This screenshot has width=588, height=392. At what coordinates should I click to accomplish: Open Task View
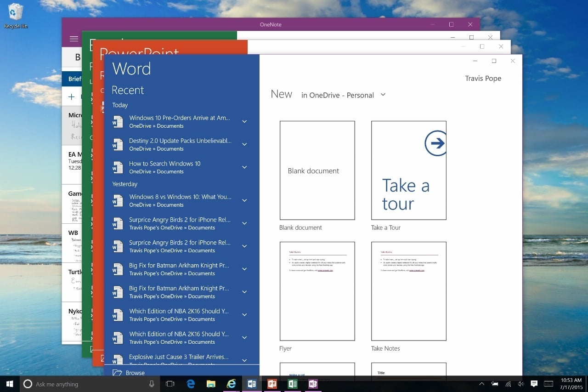pos(170,384)
